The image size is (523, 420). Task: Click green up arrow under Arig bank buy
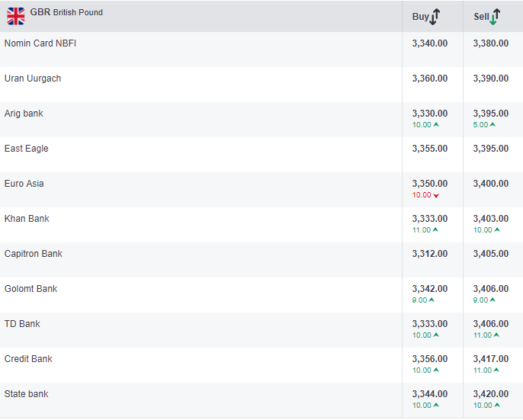point(436,125)
